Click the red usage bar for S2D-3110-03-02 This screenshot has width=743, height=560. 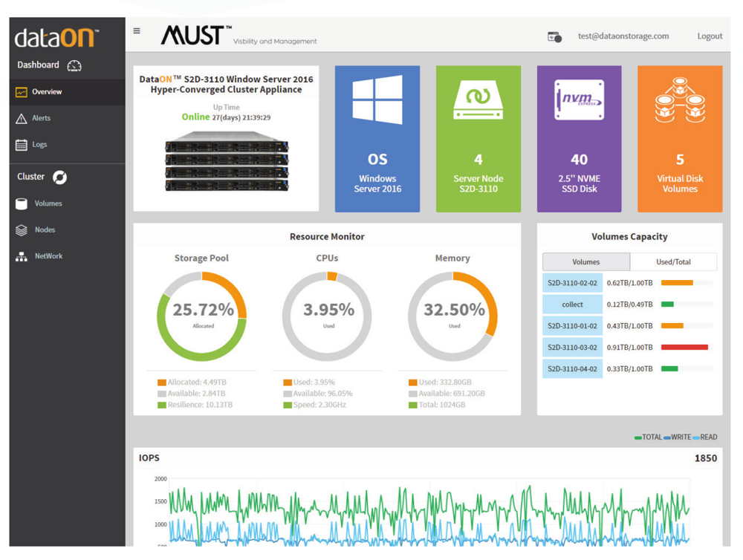(x=685, y=348)
